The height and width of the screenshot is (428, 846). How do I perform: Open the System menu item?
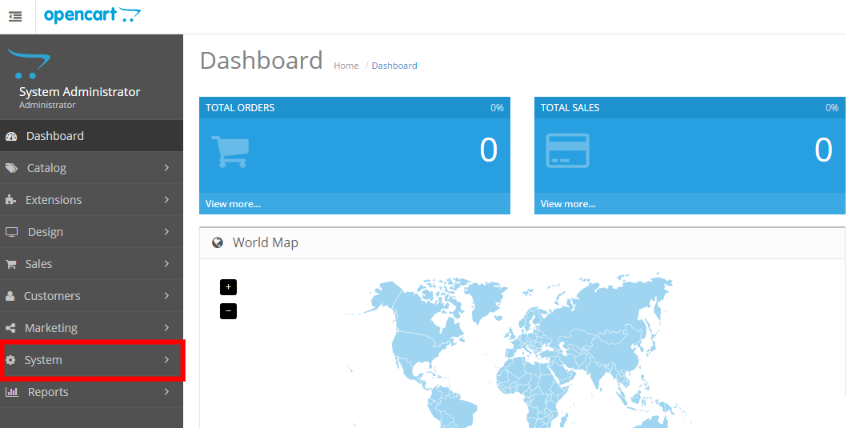tap(91, 359)
